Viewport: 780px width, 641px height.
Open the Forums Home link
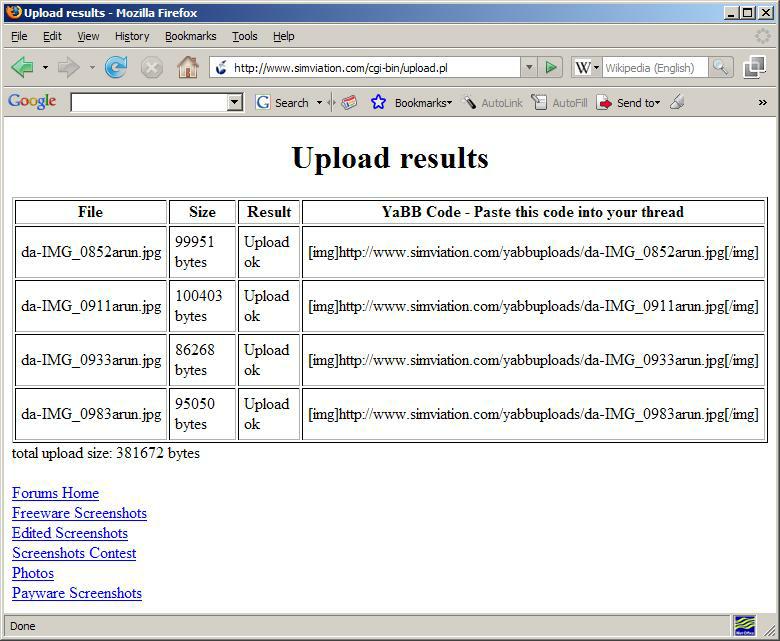click(55, 493)
